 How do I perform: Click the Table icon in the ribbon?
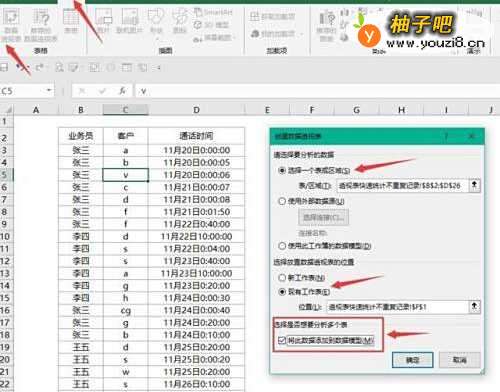tap(71, 21)
